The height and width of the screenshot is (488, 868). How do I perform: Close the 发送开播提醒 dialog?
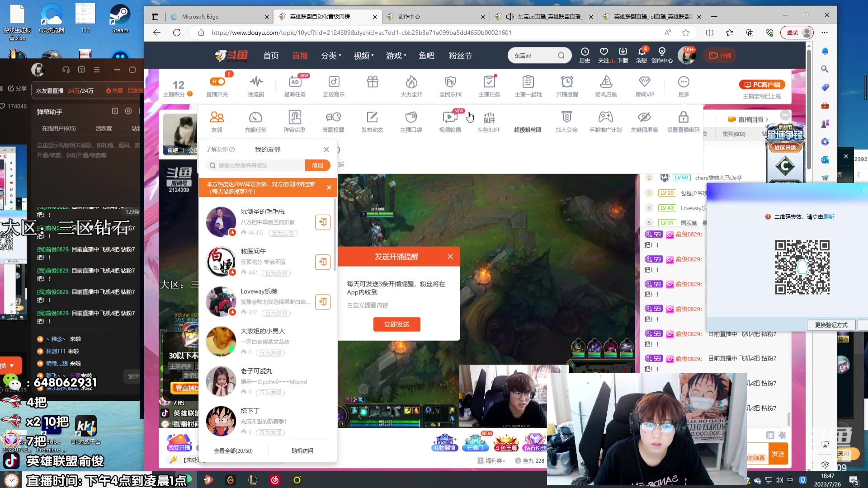click(450, 256)
